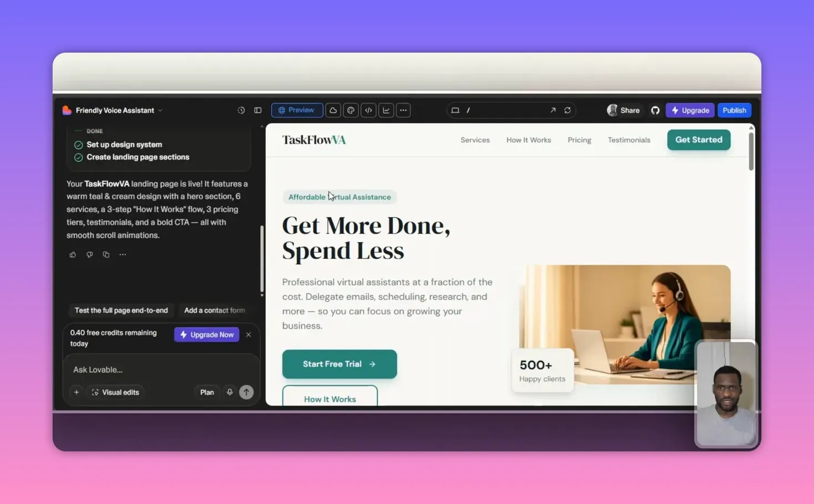Like the response with thumbs up
This screenshot has height=504, width=814.
[x=73, y=255]
